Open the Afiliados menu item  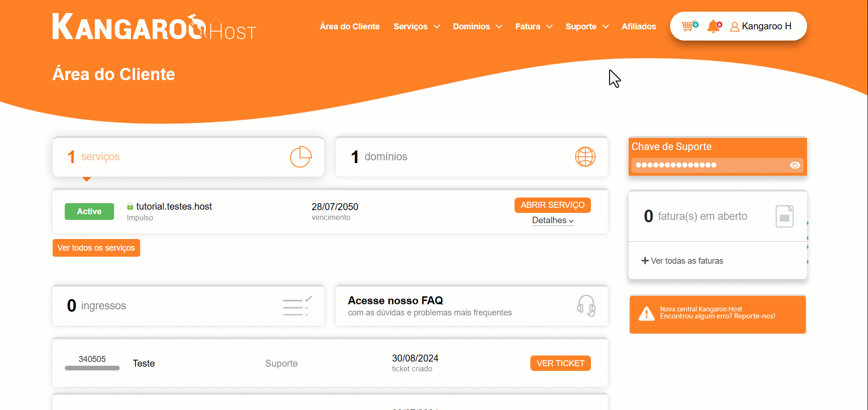click(638, 27)
